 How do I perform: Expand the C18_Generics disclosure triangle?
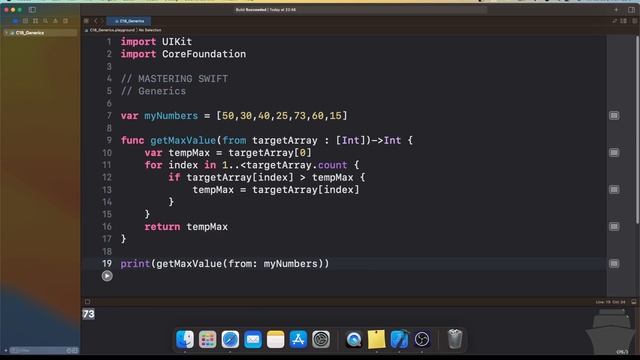6,33
